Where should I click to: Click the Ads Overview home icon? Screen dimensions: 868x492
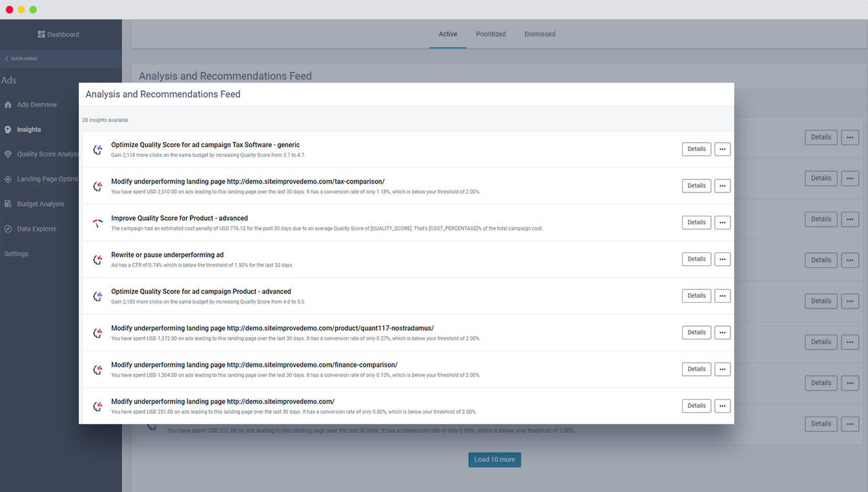tap(8, 105)
